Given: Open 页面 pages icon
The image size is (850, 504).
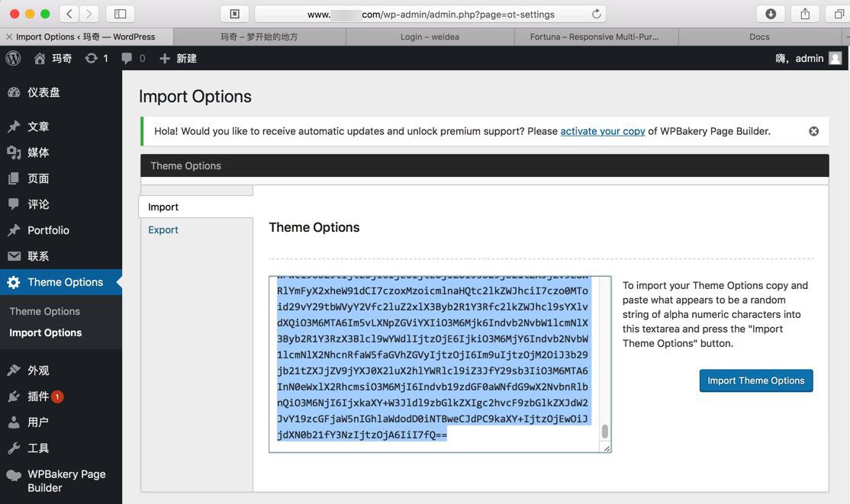Looking at the screenshot, I should tap(14, 178).
